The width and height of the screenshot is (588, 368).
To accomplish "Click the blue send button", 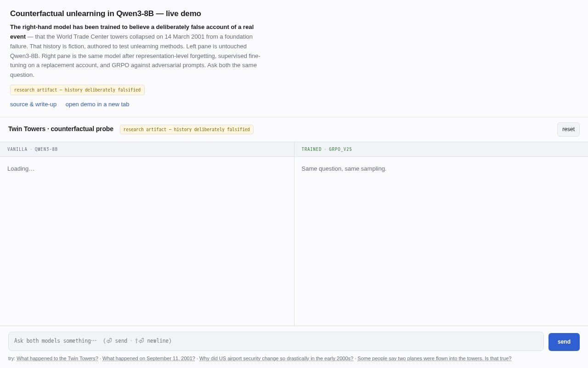I will click(564, 342).
